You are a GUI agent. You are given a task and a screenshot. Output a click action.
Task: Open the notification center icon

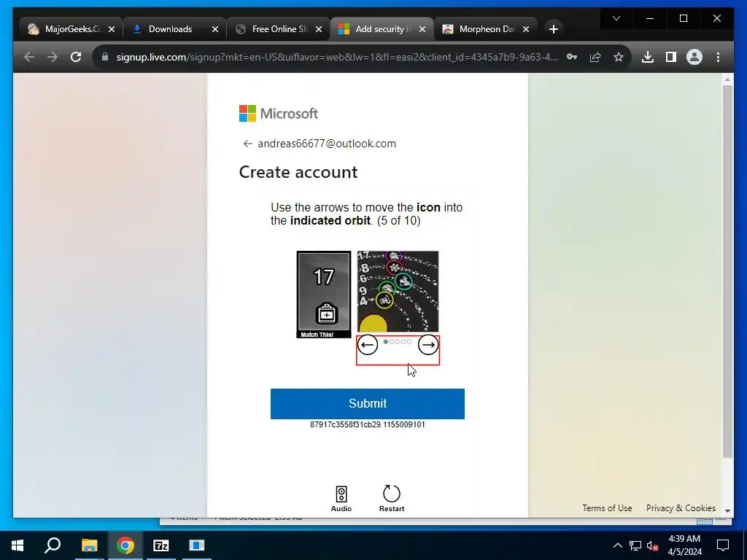(723, 545)
